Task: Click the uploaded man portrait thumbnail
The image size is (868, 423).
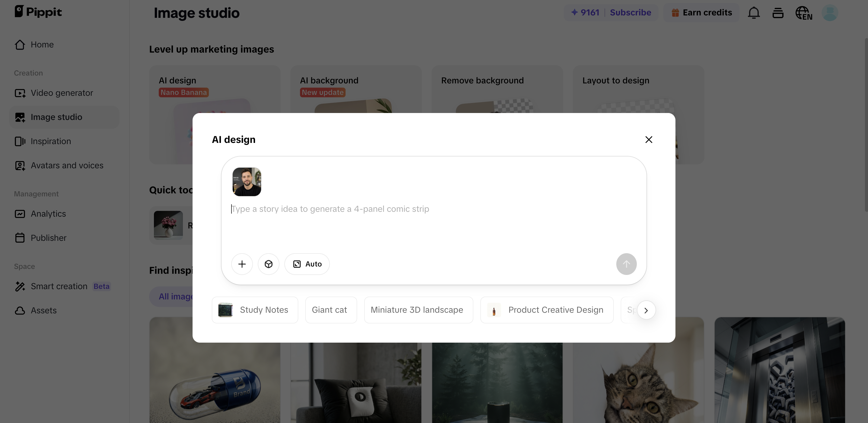Action: click(x=247, y=182)
